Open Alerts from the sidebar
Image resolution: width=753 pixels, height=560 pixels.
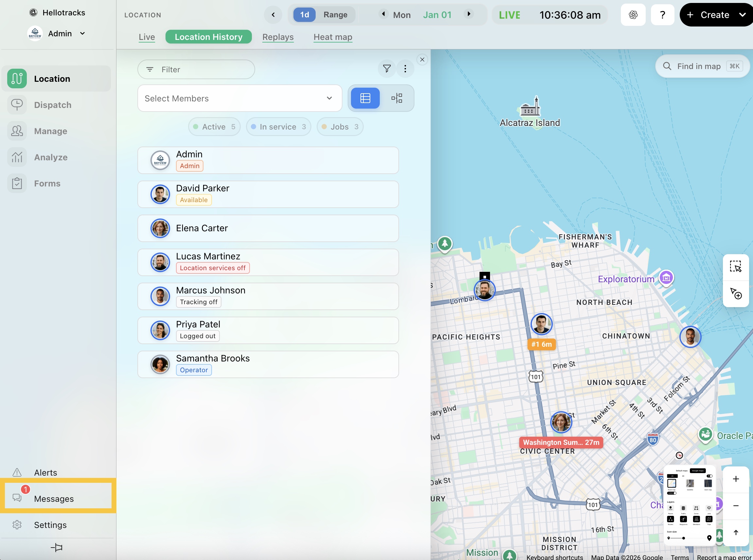click(x=56, y=472)
